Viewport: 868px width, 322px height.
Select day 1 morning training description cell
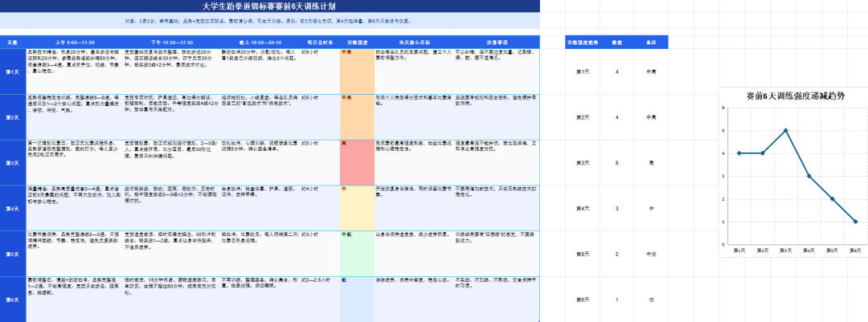tap(75, 71)
